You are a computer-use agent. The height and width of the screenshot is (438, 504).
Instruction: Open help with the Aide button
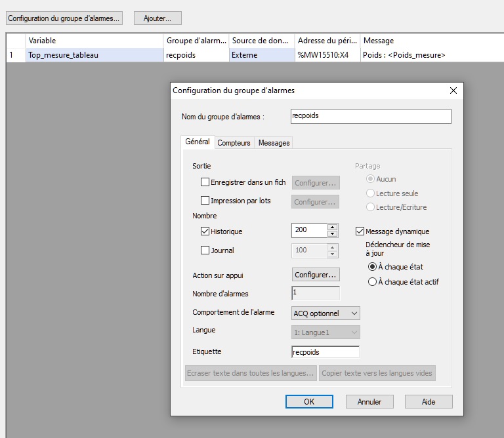tap(429, 401)
